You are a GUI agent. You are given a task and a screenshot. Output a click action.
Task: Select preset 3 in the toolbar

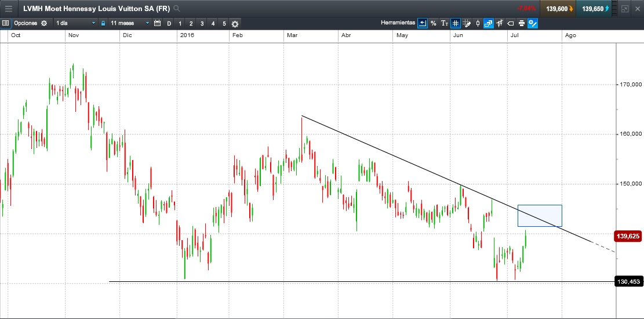tap(202, 24)
